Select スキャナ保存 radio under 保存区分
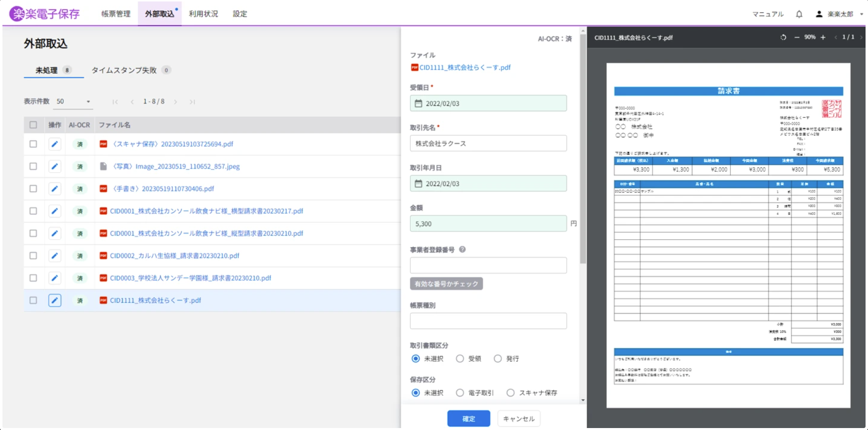The image size is (868, 430). pos(511,393)
